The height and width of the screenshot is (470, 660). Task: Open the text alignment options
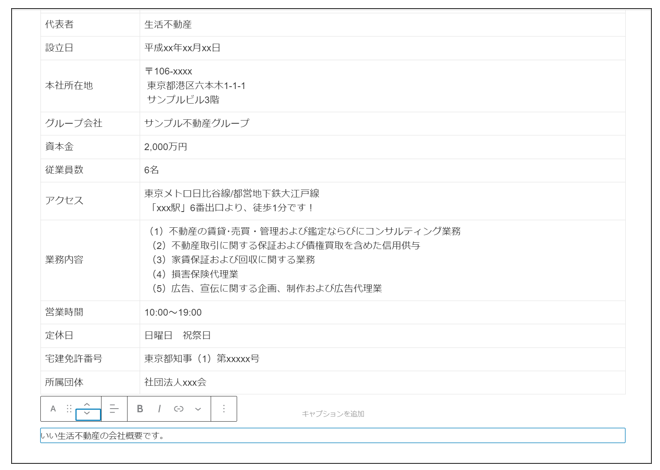[114, 409]
